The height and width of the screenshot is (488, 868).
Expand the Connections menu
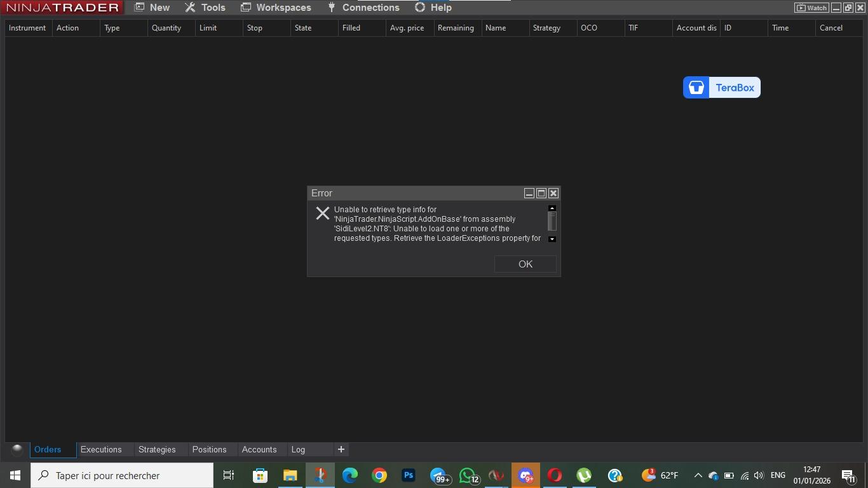[x=363, y=8]
